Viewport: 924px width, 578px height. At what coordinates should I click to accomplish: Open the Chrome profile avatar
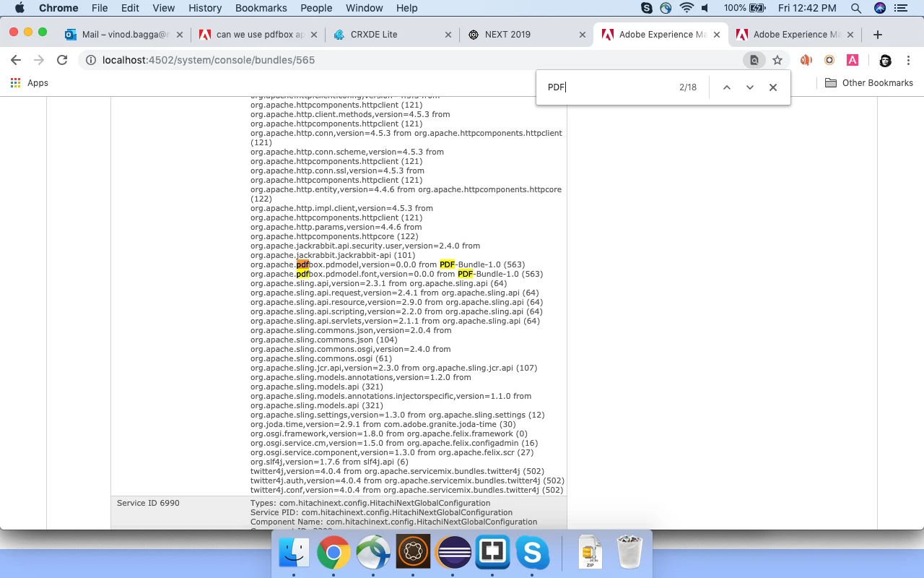click(x=886, y=60)
